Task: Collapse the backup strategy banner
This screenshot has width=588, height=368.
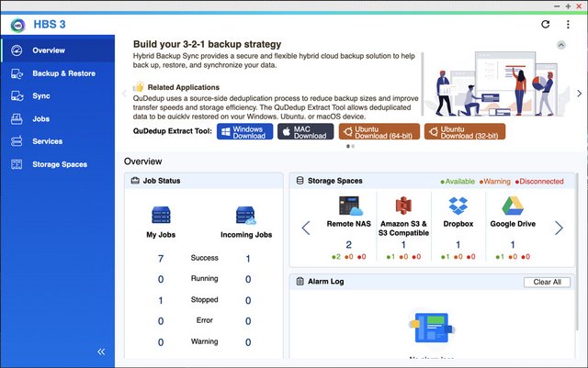Action: (x=561, y=45)
